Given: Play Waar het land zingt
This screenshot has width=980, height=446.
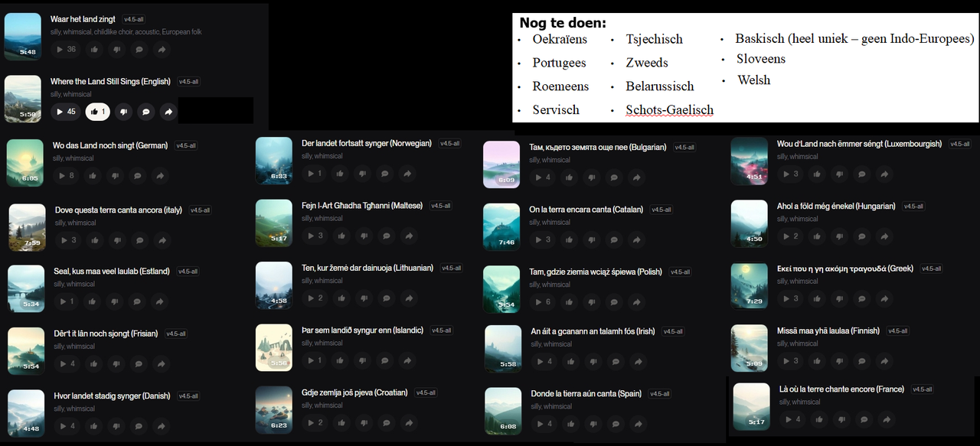Looking at the screenshot, I should pos(66,49).
